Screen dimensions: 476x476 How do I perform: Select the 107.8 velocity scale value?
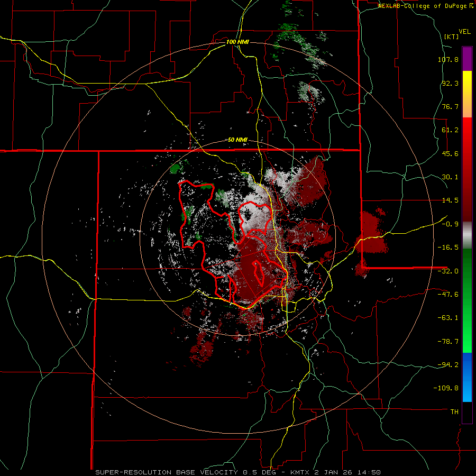(x=448, y=59)
